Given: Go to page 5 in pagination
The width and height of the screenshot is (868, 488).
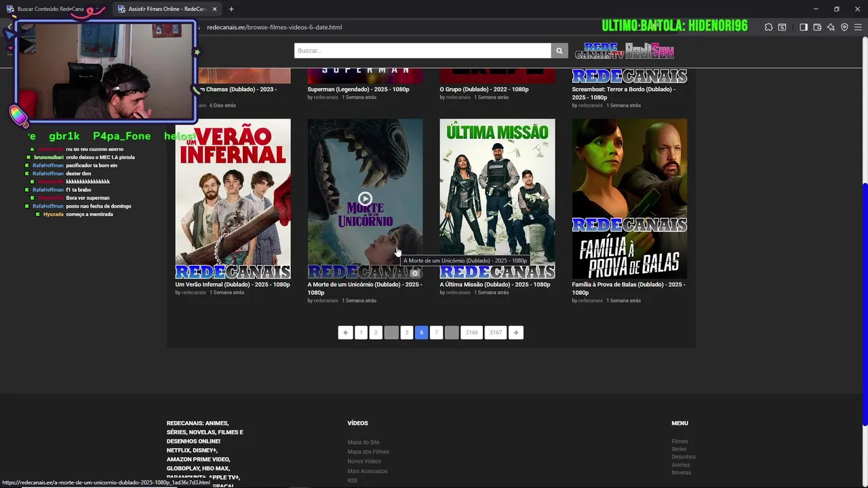Looking at the screenshot, I should tap(407, 332).
